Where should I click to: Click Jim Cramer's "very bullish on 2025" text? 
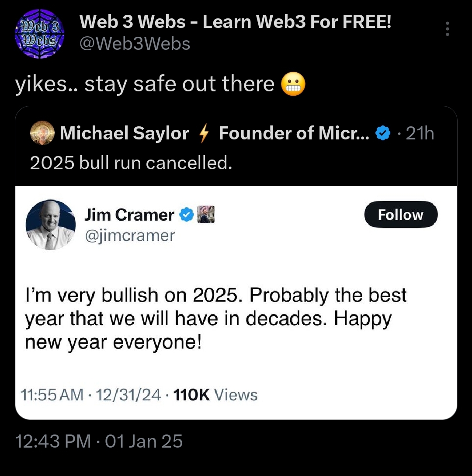click(216, 319)
